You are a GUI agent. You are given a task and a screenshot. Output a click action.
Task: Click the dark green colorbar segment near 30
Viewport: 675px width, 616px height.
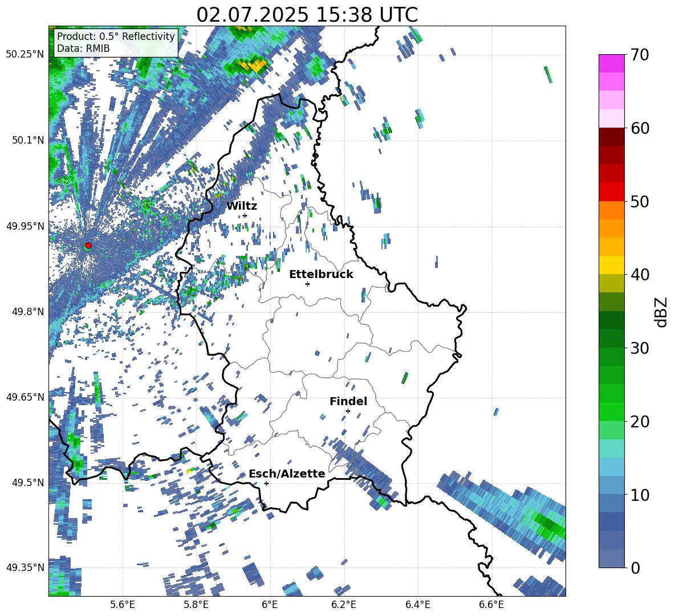[x=611, y=338]
